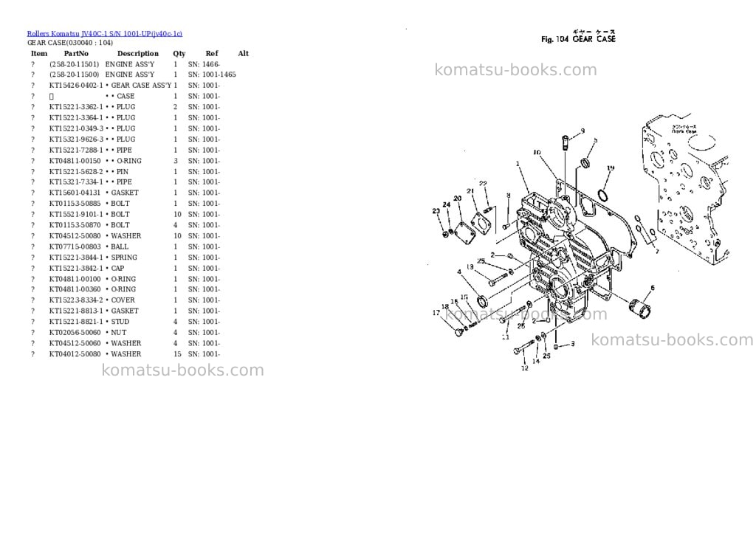The height and width of the screenshot is (535, 756).
Task: Click the gear case exploded diagram
Action: coord(581,244)
